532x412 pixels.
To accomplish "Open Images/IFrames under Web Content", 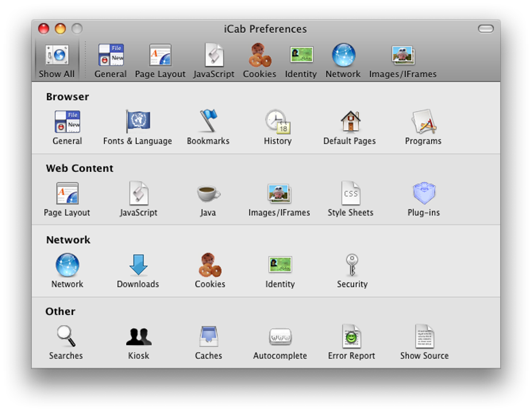I will click(279, 199).
